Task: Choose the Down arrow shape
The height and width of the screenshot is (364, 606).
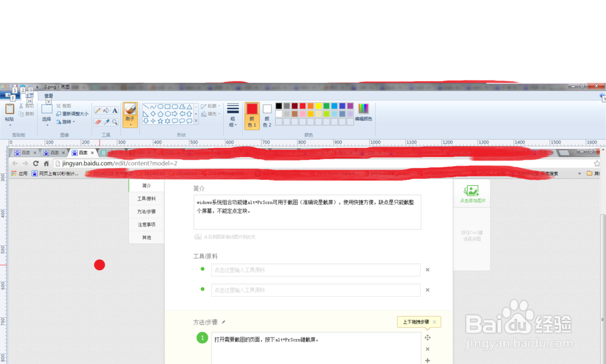Action: tap(145, 121)
